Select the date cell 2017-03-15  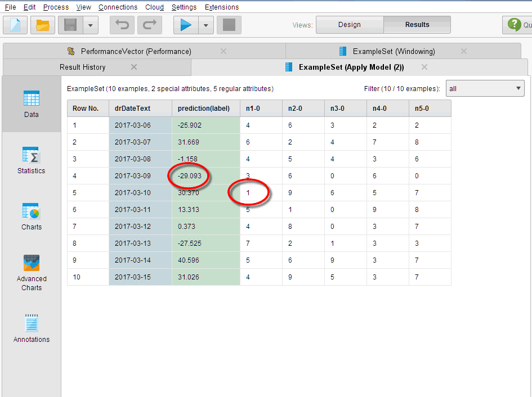click(141, 277)
